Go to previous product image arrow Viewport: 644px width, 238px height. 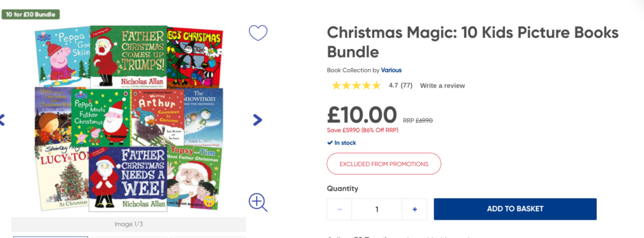pyautogui.click(x=2, y=120)
